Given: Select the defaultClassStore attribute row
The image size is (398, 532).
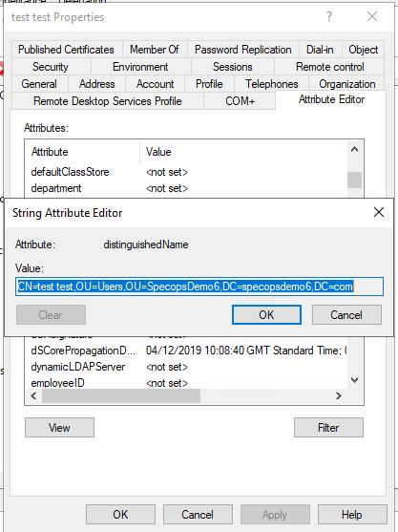Looking at the screenshot, I should (x=186, y=172).
